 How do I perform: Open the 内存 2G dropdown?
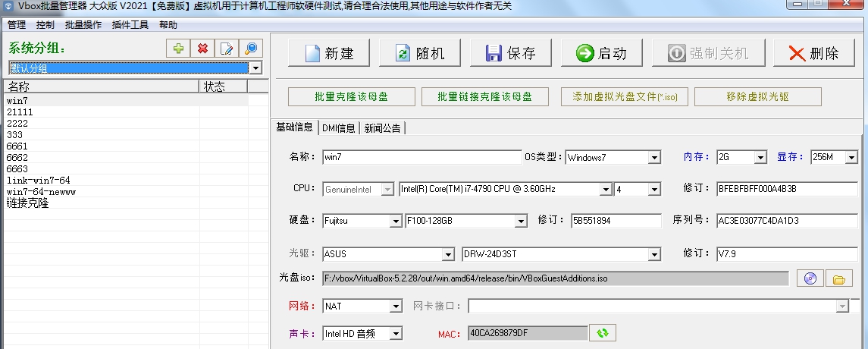[x=760, y=157]
